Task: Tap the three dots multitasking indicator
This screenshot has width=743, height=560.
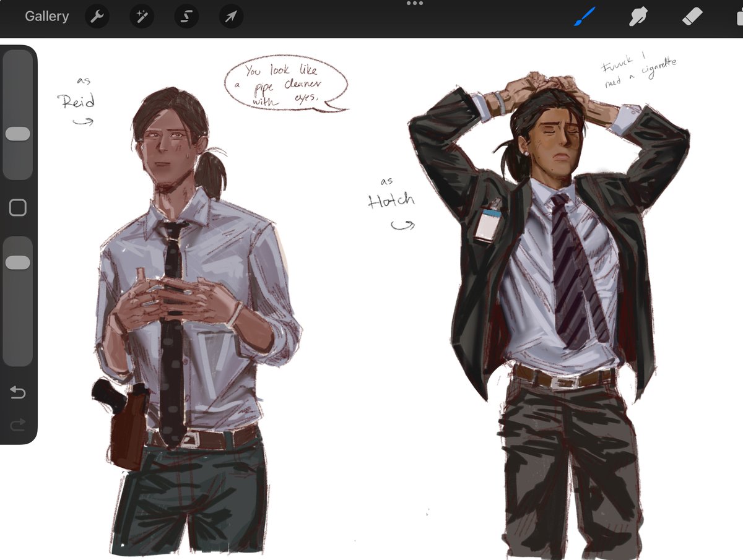Action: point(414,3)
